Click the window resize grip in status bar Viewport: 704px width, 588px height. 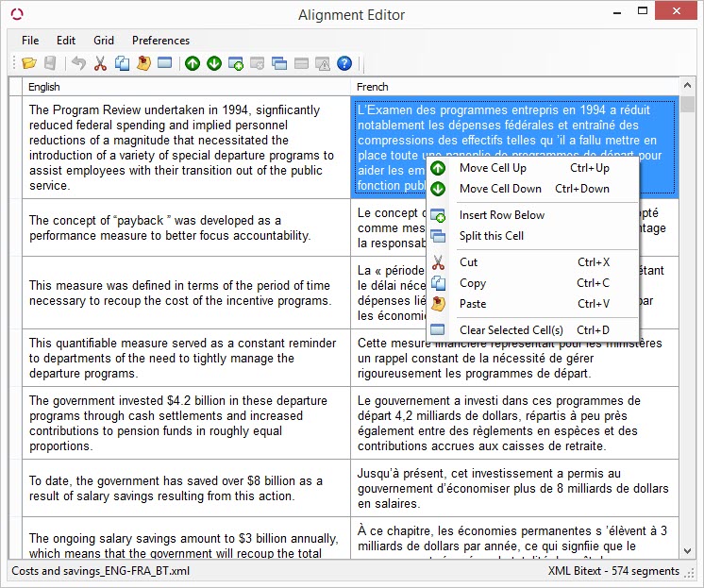pos(689,572)
